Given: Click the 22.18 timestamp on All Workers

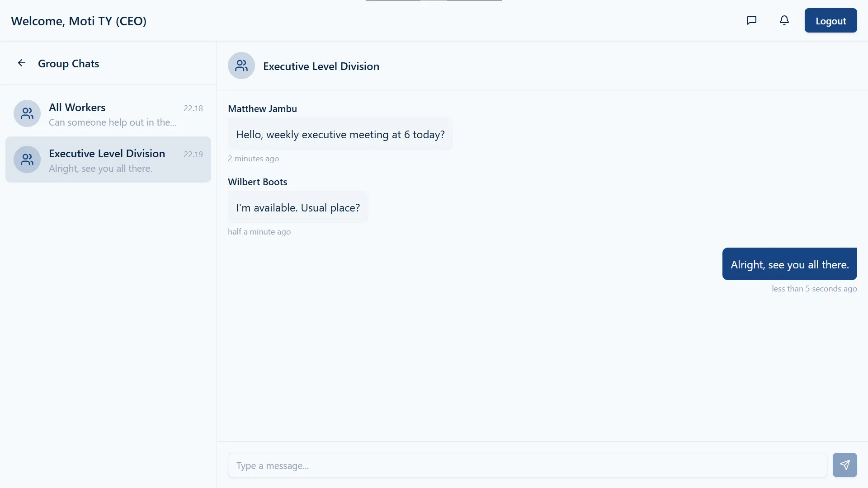Looking at the screenshot, I should 193,108.
